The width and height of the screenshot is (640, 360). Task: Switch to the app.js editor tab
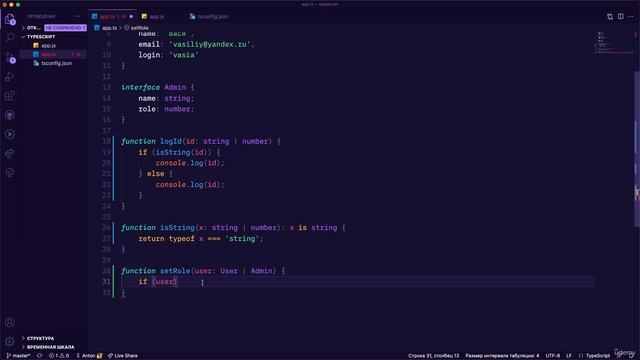click(x=156, y=17)
